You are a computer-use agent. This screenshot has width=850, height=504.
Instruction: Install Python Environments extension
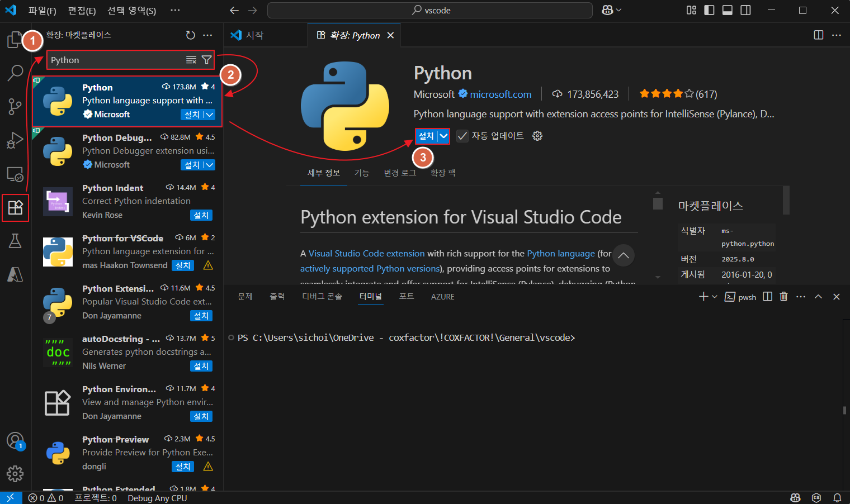201,416
